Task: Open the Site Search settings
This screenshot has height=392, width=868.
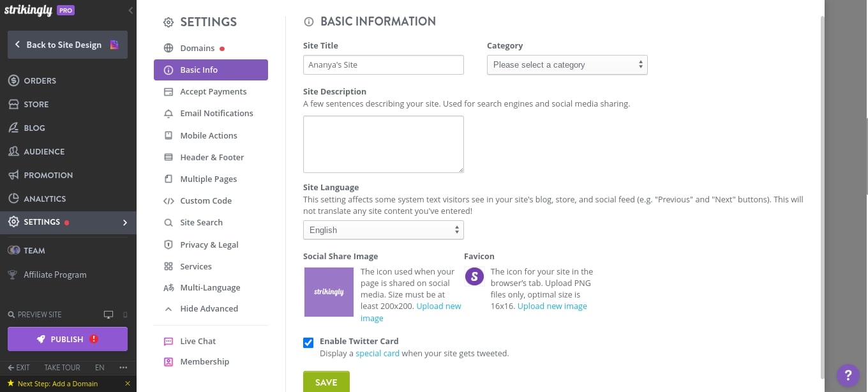Action: coord(200,222)
